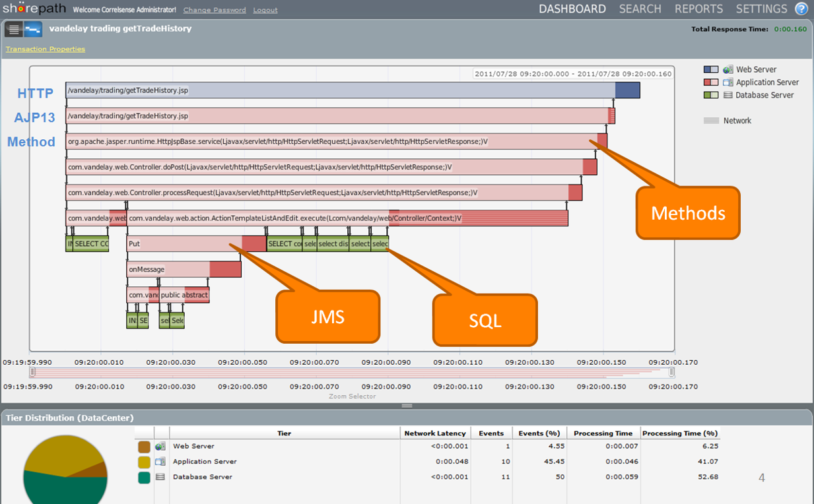The width and height of the screenshot is (814, 504).
Task: Select the blue Gantt chart view icon
Action: coord(33,29)
